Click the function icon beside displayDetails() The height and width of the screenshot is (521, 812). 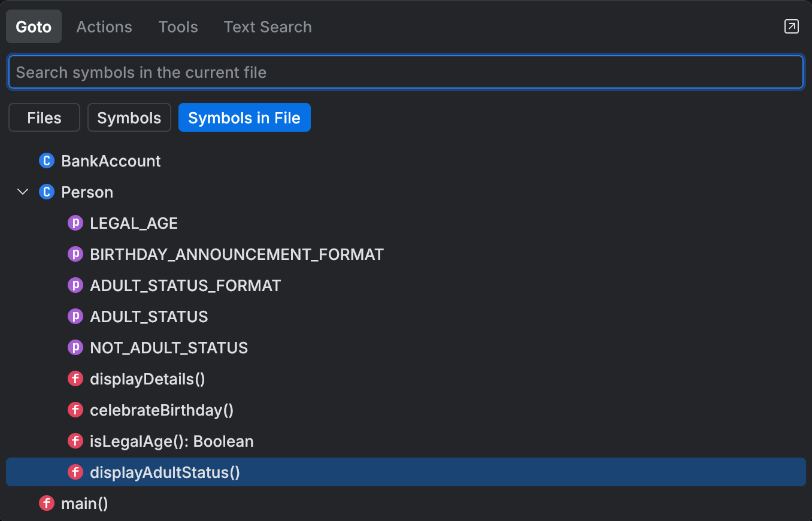pyautogui.click(x=75, y=378)
